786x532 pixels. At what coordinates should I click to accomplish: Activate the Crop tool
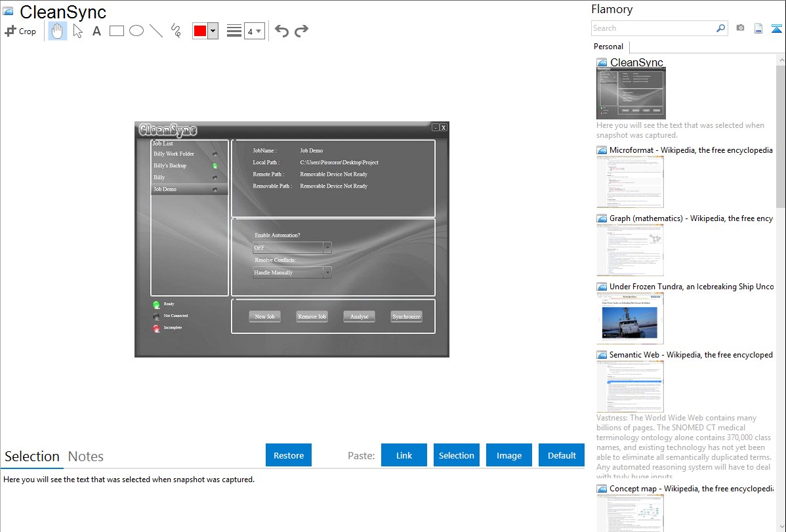pos(20,31)
